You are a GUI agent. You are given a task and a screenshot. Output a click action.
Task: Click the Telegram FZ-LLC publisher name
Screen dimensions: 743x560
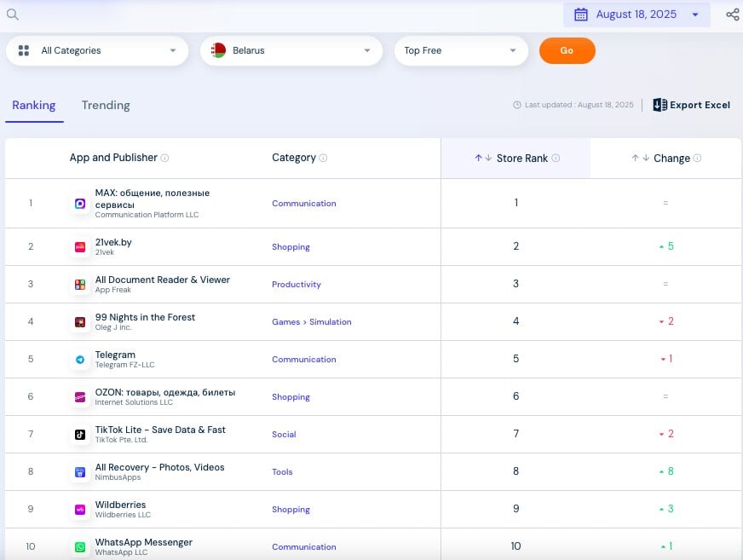tap(124, 365)
